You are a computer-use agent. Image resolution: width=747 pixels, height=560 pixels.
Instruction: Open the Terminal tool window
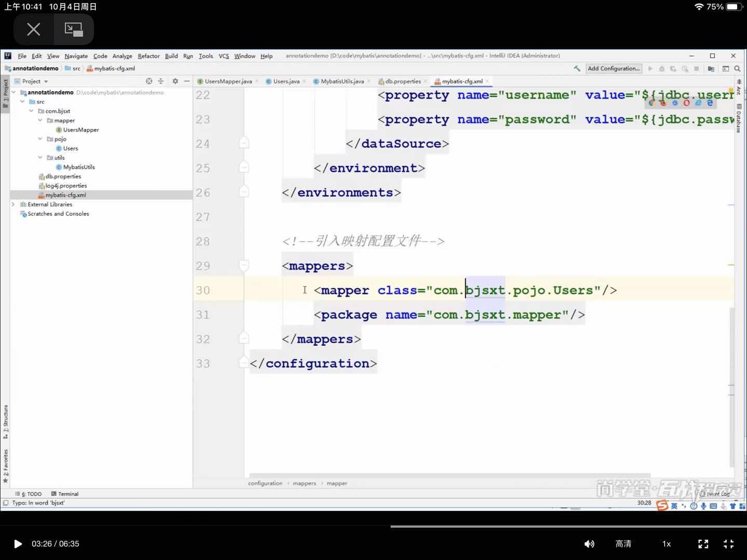click(65, 494)
